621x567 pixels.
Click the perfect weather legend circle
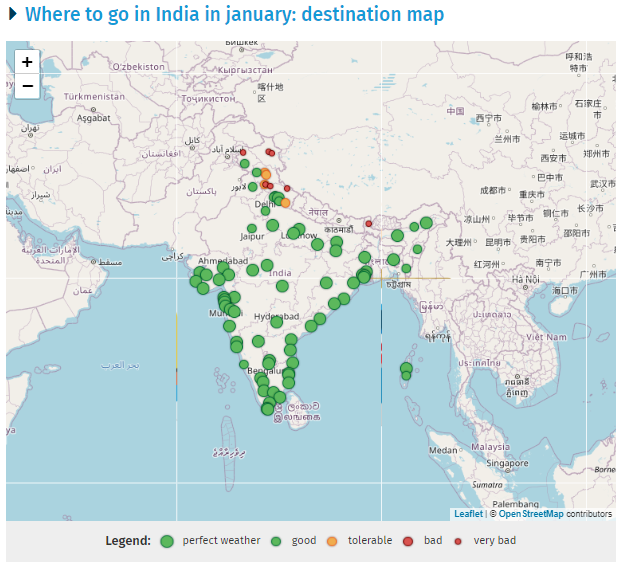(167, 541)
